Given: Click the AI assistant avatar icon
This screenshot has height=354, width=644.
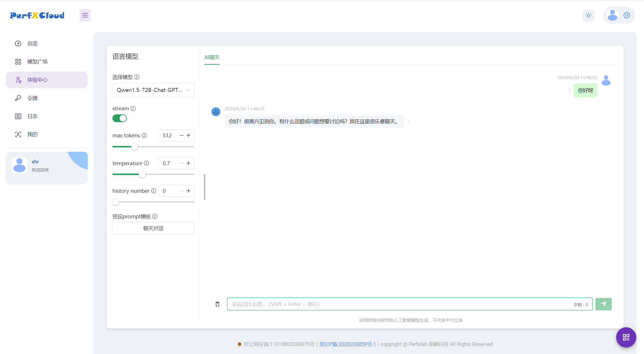Looking at the screenshot, I should [x=216, y=112].
